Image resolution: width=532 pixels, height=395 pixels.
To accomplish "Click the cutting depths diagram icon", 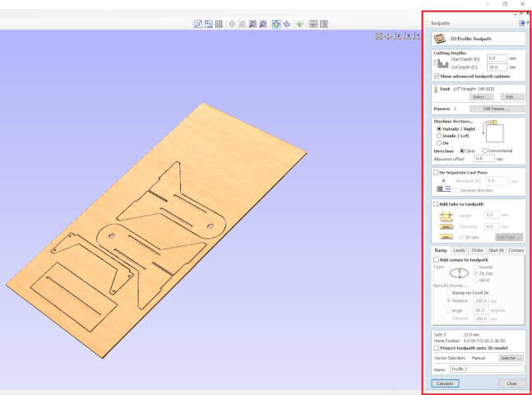I will pyautogui.click(x=442, y=63).
